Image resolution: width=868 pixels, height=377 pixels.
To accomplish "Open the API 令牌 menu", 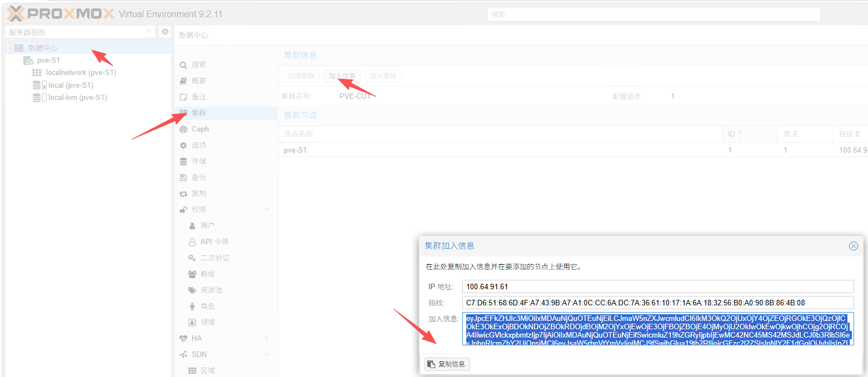I will pyautogui.click(x=214, y=242).
